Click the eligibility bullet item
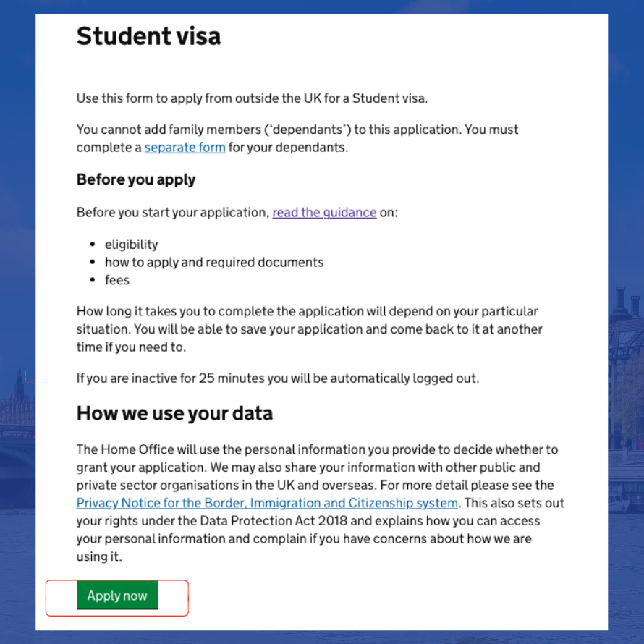The height and width of the screenshot is (644, 644). pyautogui.click(x=132, y=245)
